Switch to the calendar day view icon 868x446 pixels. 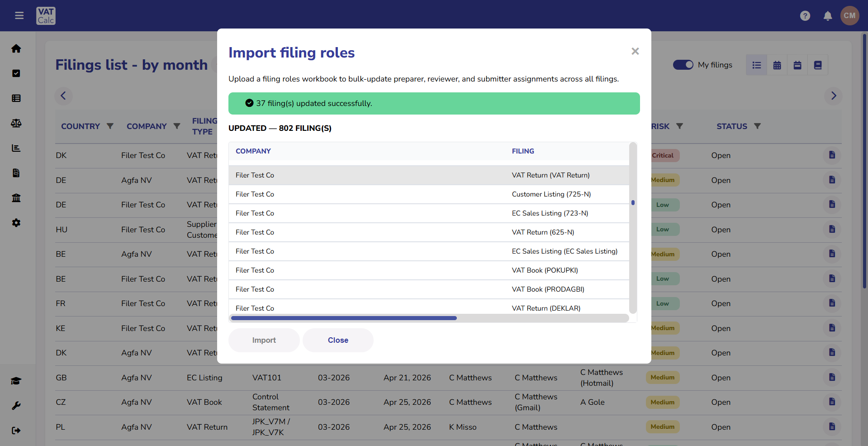pos(797,65)
